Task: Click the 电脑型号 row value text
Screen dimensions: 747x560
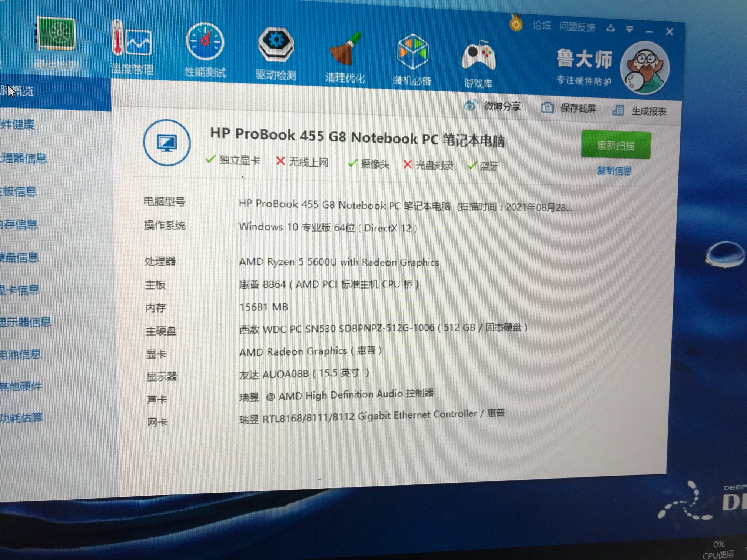Action: coord(405,206)
